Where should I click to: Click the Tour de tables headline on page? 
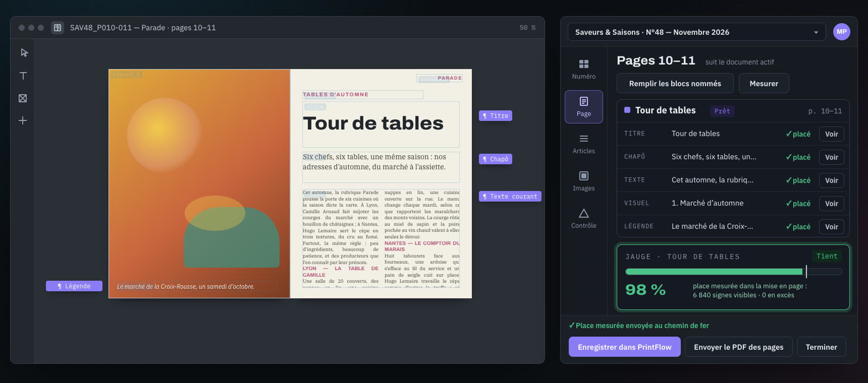[x=373, y=124]
